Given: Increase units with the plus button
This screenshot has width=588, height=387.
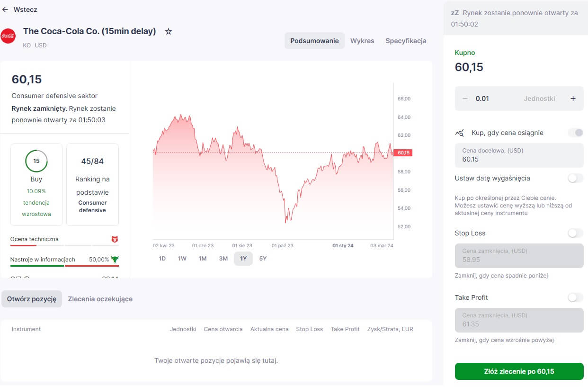Looking at the screenshot, I should [x=573, y=99].
